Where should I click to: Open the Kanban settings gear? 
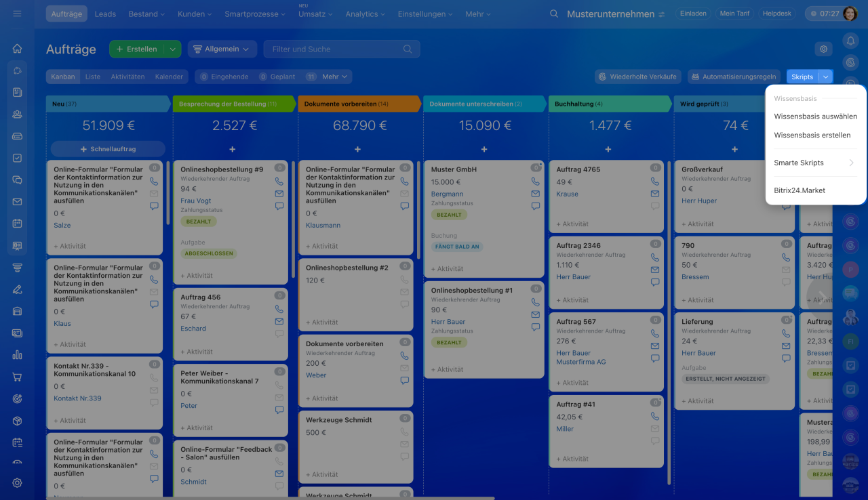click(x=824, y=49)
